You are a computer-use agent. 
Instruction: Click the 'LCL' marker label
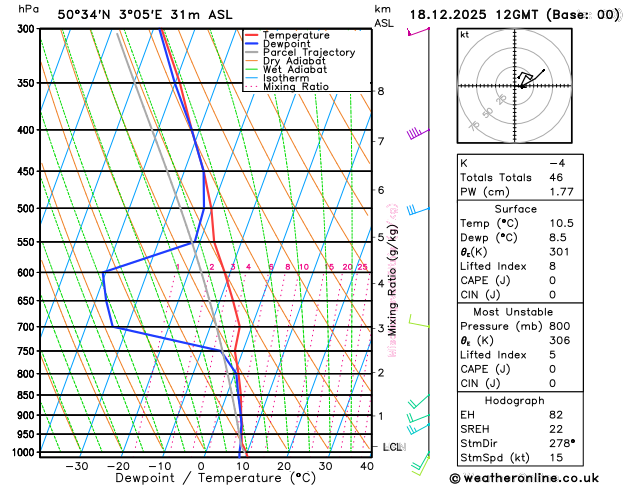pos(392,447)
